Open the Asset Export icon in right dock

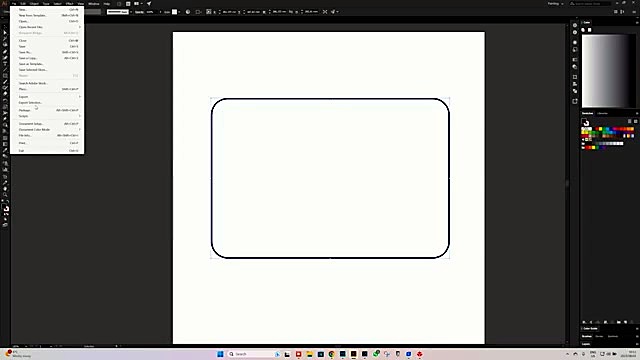[x=575, y=101]
